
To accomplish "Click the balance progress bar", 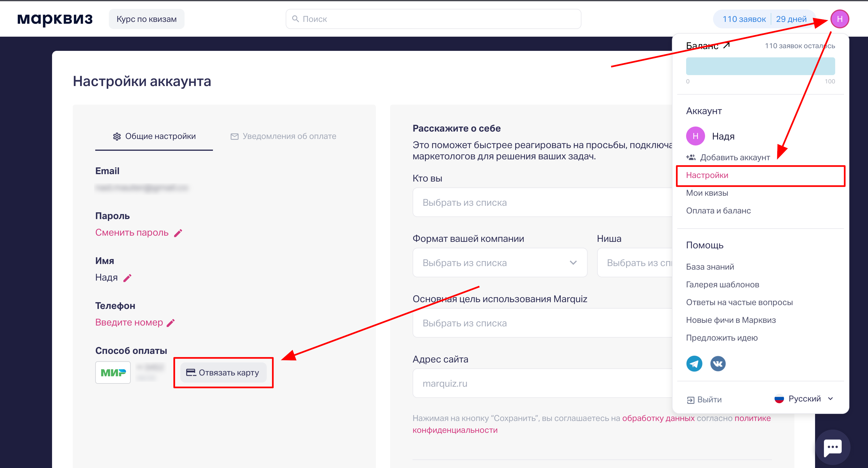I will 760,66.
